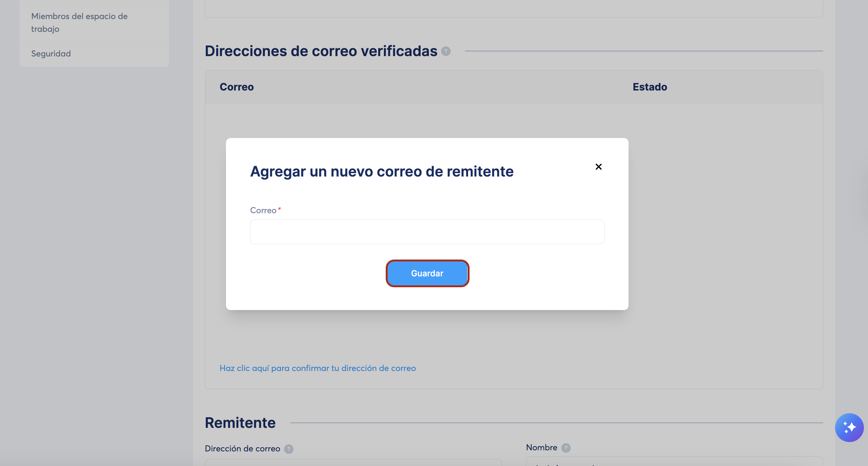Click help icon next to Nombre
The height and width of the screenshot is (466, 868).
pos(566,448)
